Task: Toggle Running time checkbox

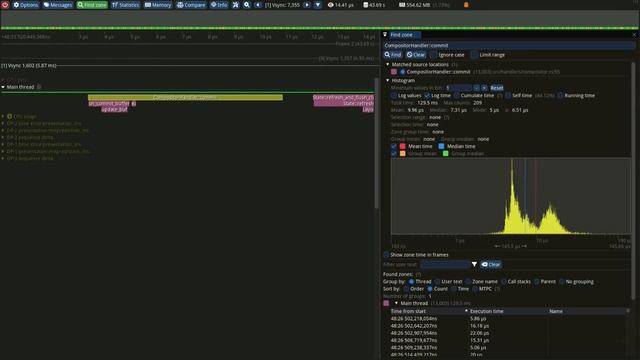Action: click(x=560, y=96)
